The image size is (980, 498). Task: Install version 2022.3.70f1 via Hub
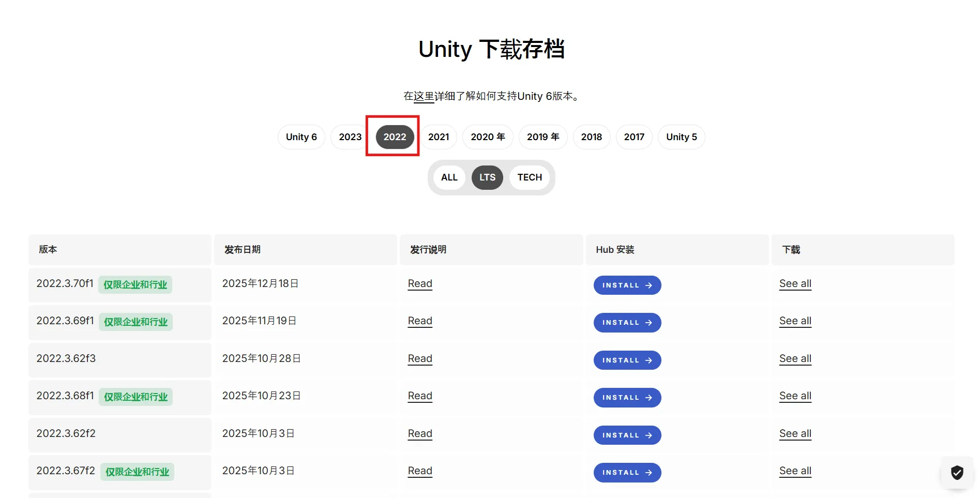627,285
